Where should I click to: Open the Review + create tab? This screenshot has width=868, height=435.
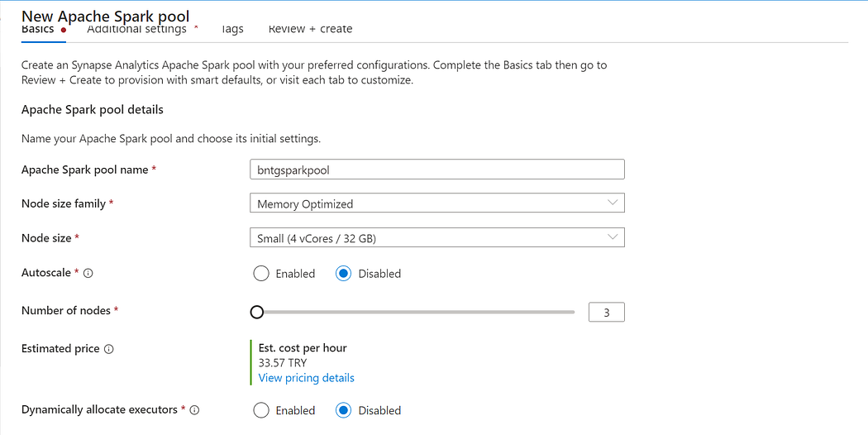click(x=310, y=29)
